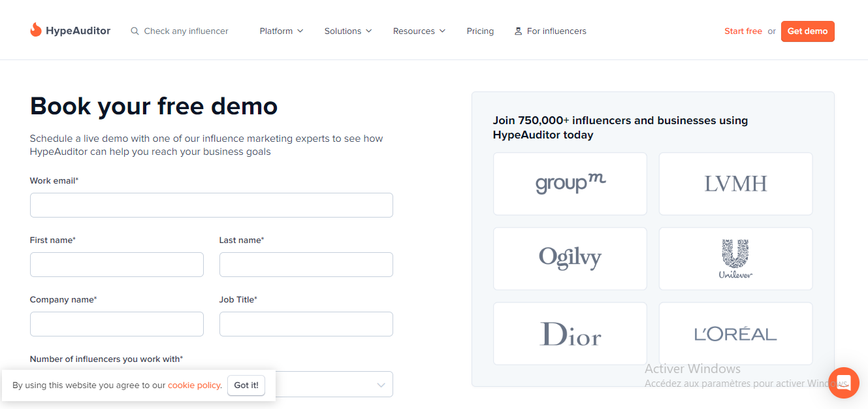Click the L'Oréal logo card
Screen dimensions: 868x409
tap(735, 334)
